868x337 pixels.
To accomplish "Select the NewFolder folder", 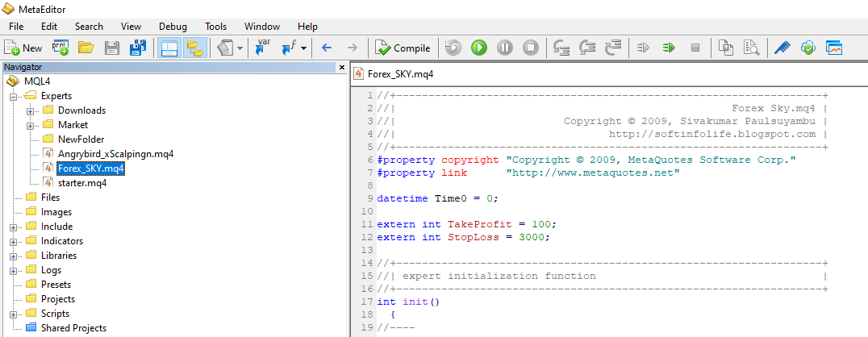I will (x=81, y=139).
